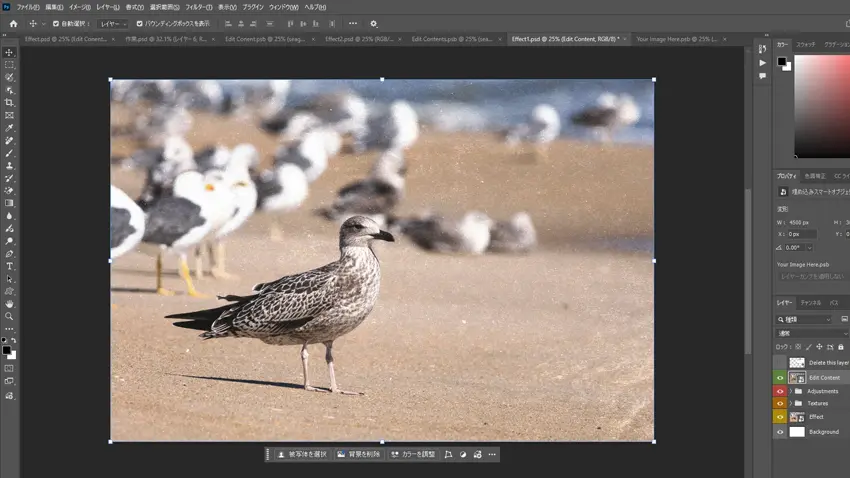This screenshot has width=850, height=478.
Task: Select the Zoom magnifier tool
Action: (x=10, y=317)
